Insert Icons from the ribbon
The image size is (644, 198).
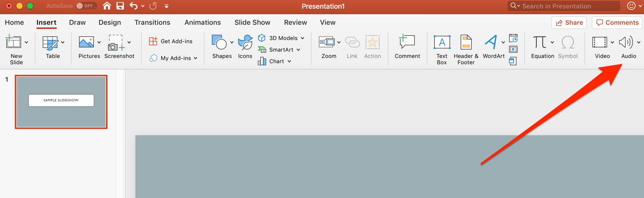tap(245, 47)
